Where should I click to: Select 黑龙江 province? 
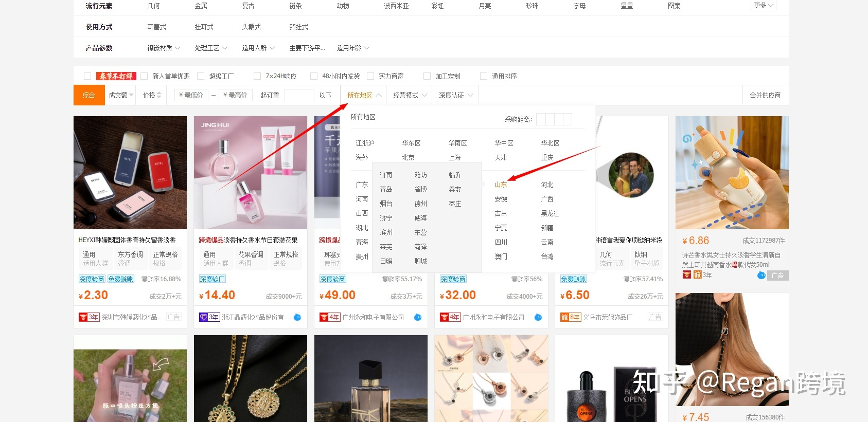tap(550, 213)
